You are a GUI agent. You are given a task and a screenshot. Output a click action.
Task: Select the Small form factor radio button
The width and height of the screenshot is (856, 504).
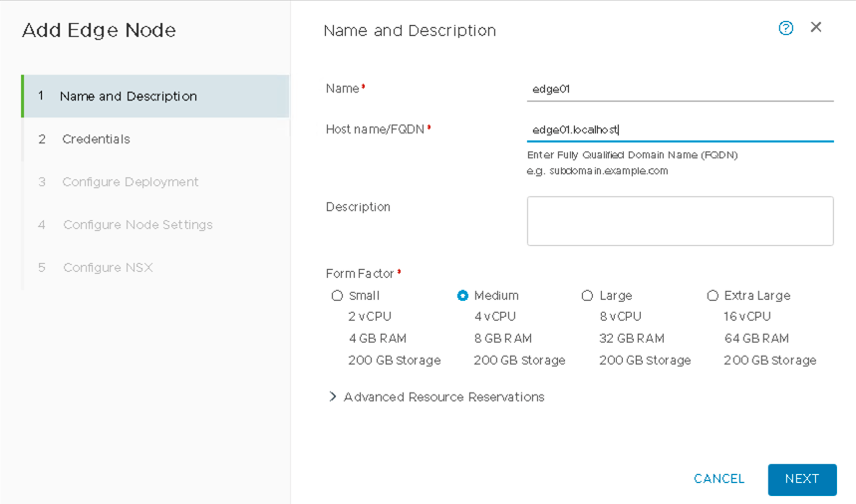click(x=337, y=296)
